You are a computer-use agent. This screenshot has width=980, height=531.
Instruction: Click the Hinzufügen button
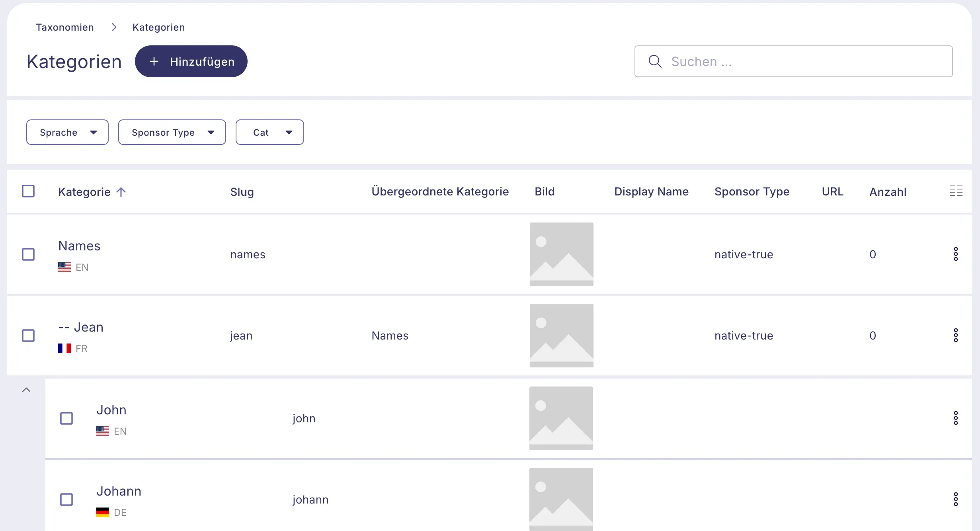point(191,61)
